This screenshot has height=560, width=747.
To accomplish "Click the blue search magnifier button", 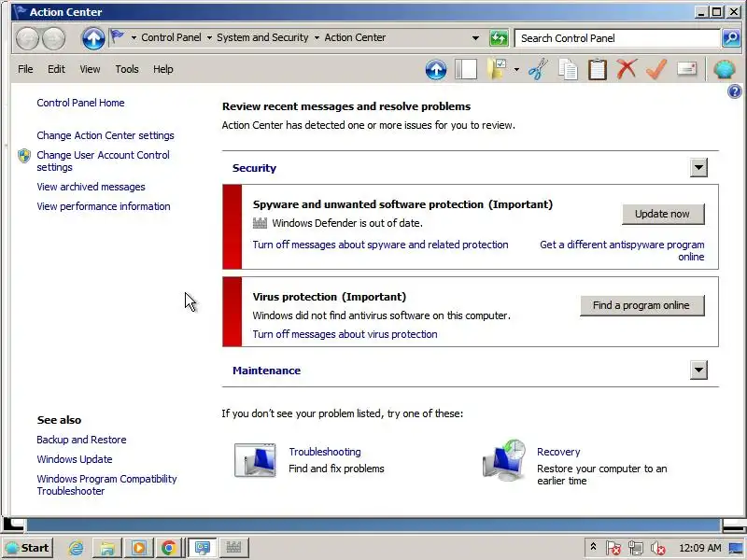I will click(731, 38).
